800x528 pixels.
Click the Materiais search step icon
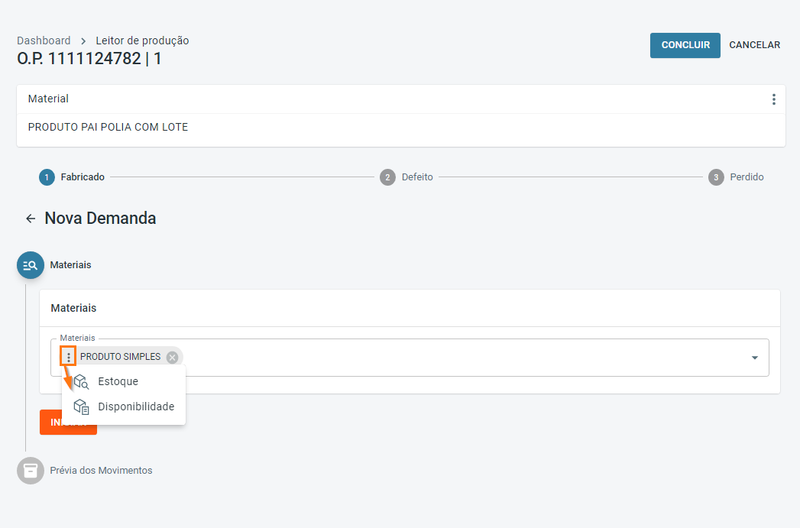(x=30, y=265)
